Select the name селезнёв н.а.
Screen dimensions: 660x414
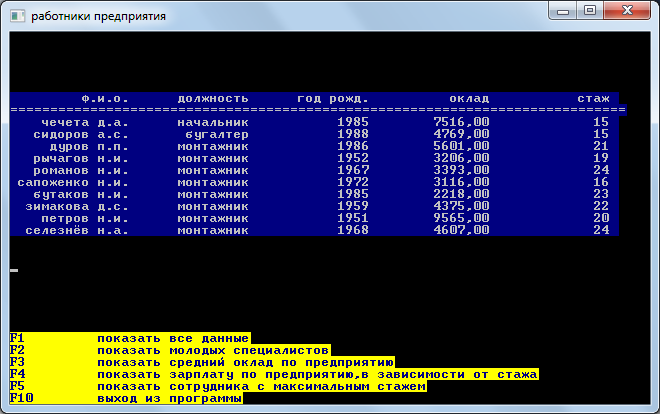tap(77, 231)
